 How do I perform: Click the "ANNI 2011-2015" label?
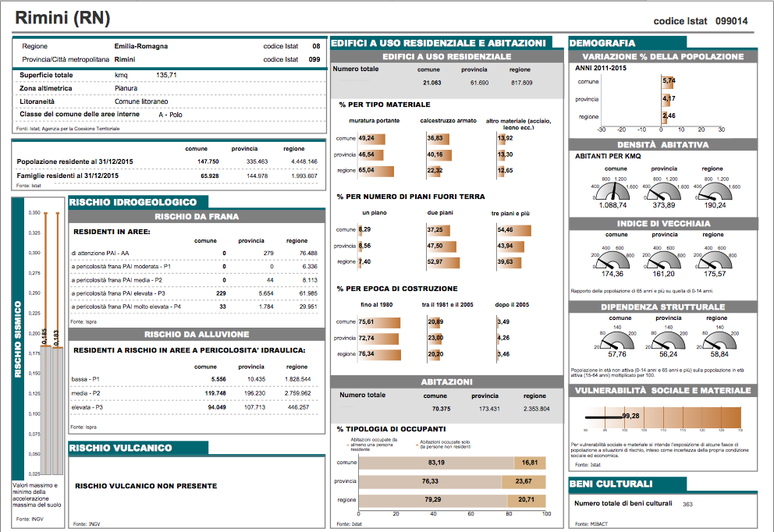601,68
